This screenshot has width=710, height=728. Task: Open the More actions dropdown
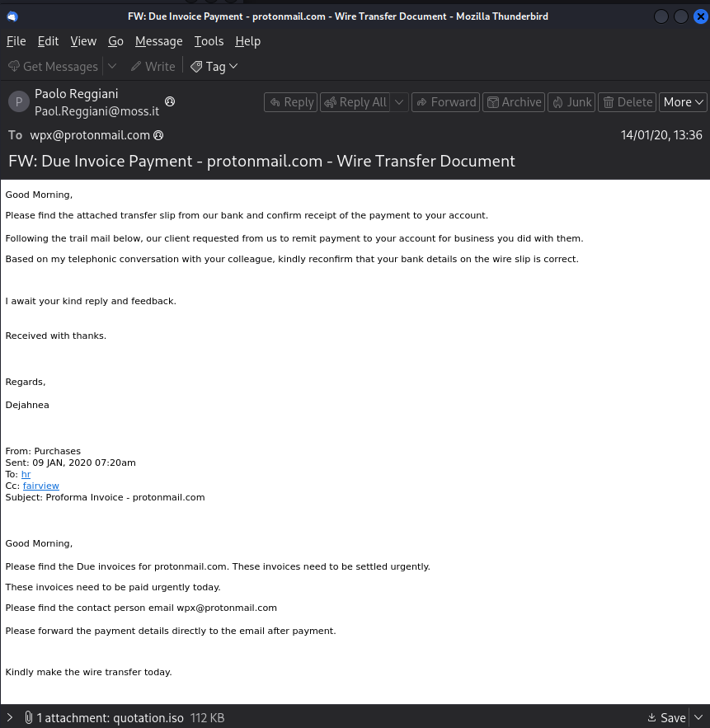pos(683,102)
